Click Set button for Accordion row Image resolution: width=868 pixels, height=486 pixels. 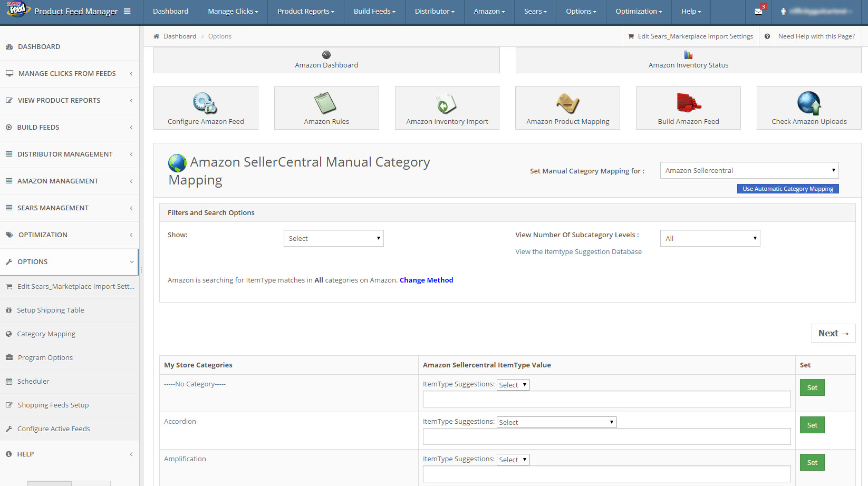click(812, 425)
